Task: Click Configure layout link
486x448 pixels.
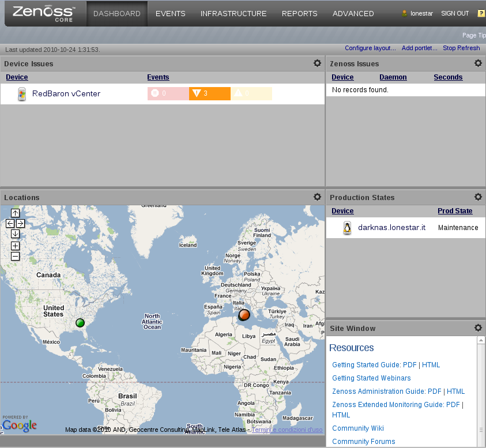Action: (x=370, y=48)
